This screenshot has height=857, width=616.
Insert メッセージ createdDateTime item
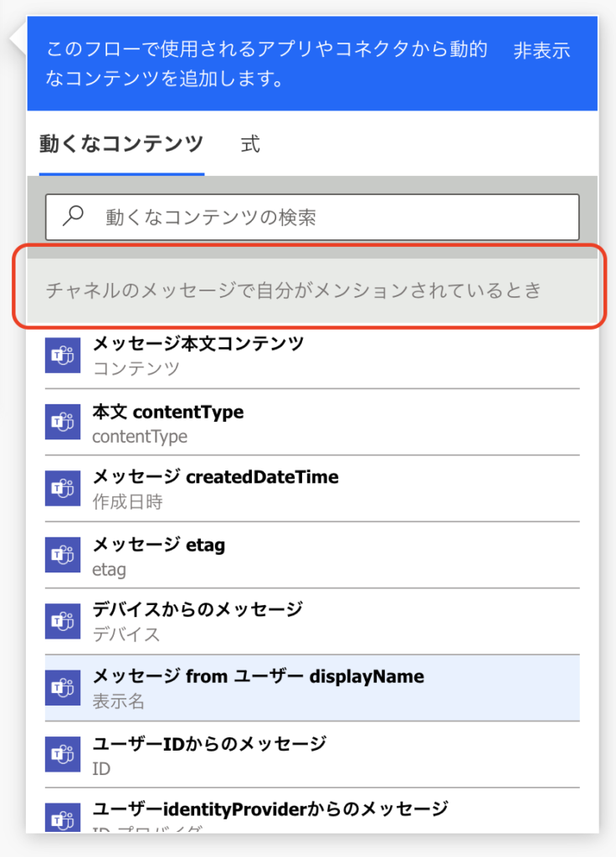(312, 488)
